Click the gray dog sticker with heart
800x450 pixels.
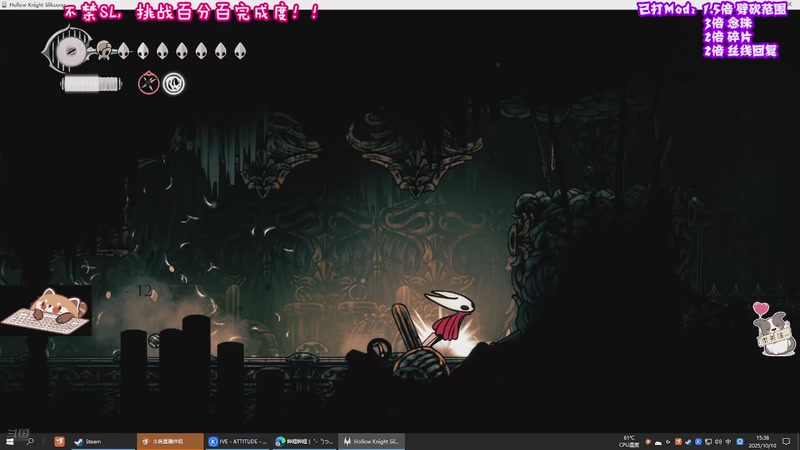[x=774, y=329]
